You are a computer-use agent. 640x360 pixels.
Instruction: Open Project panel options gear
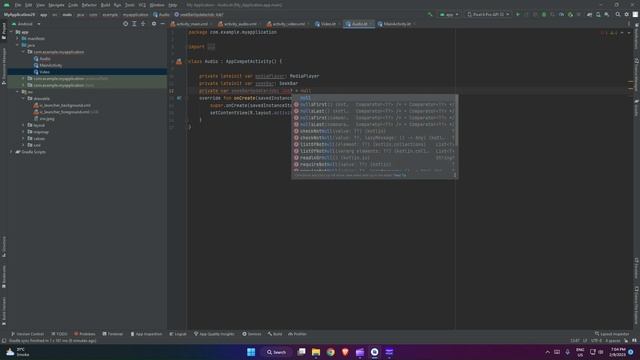154,24
